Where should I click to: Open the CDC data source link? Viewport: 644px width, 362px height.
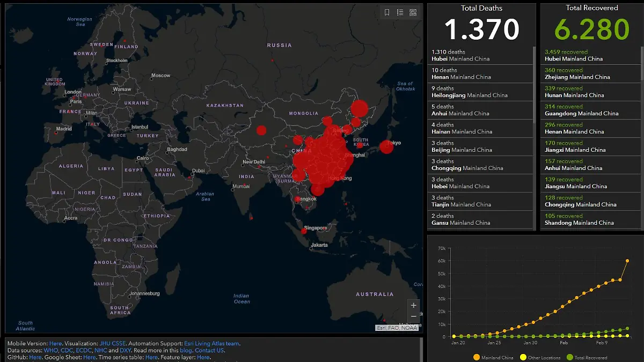pos(67,350)
